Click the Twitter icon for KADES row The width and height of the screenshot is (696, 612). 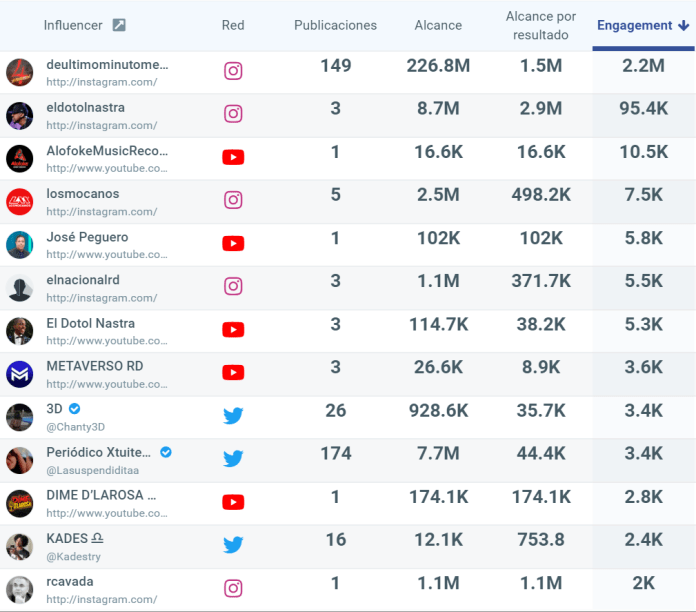tap(233, 545)
